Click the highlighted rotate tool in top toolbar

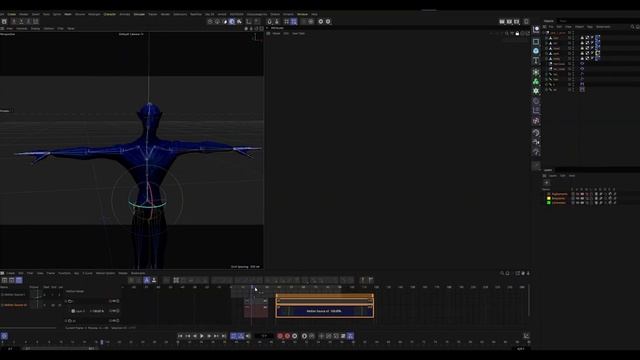coord(232,21)
